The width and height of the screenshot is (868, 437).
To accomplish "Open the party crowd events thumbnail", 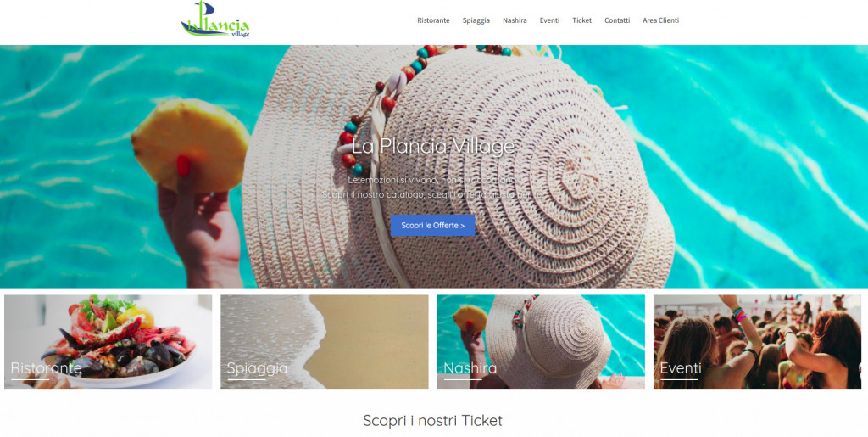I will coord(757,342).
